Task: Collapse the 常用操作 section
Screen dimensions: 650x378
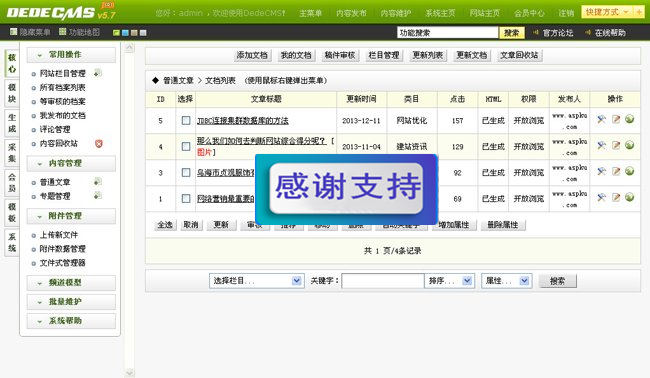Action: tap(71, 55)
